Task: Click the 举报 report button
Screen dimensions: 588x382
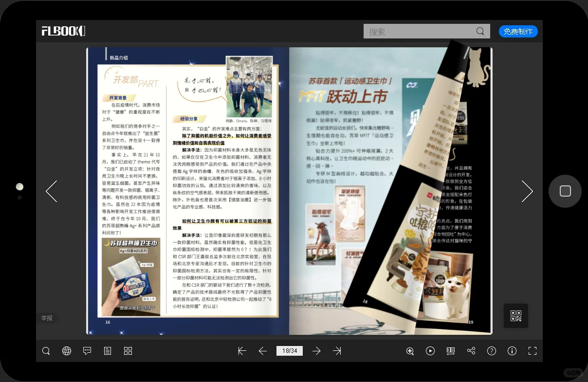Action: [47, 318]
